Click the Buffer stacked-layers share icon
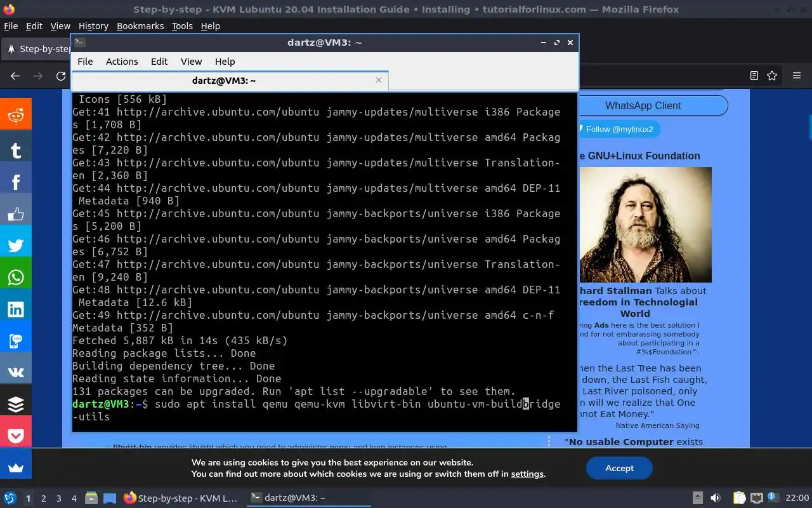812x508 pixels. pyautogui.click(x=15, y=404)
